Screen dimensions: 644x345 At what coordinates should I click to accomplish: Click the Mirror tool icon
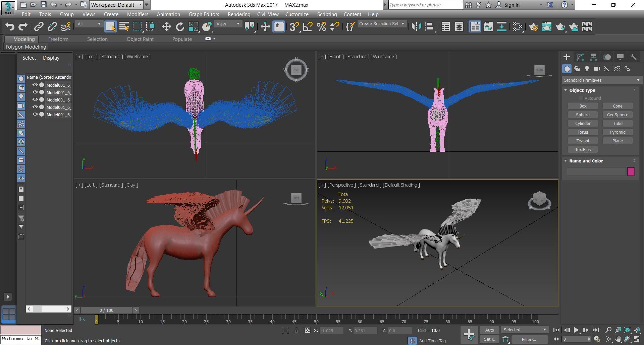click(416, 27)
